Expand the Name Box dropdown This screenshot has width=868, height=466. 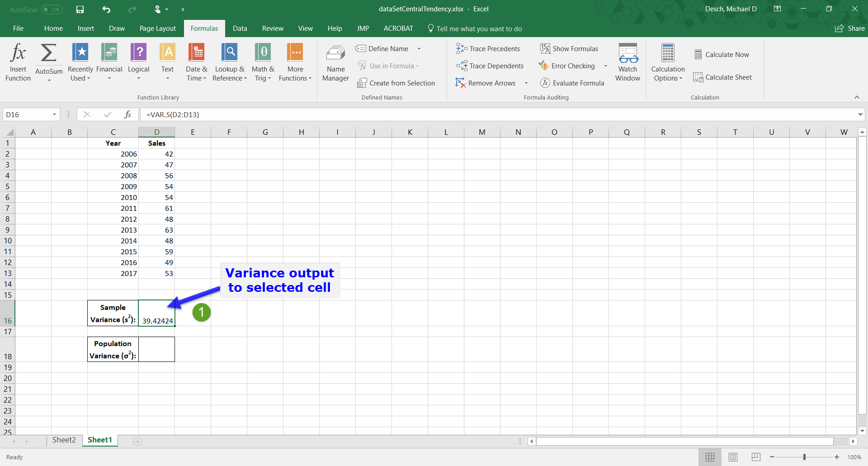pos(54,114)
